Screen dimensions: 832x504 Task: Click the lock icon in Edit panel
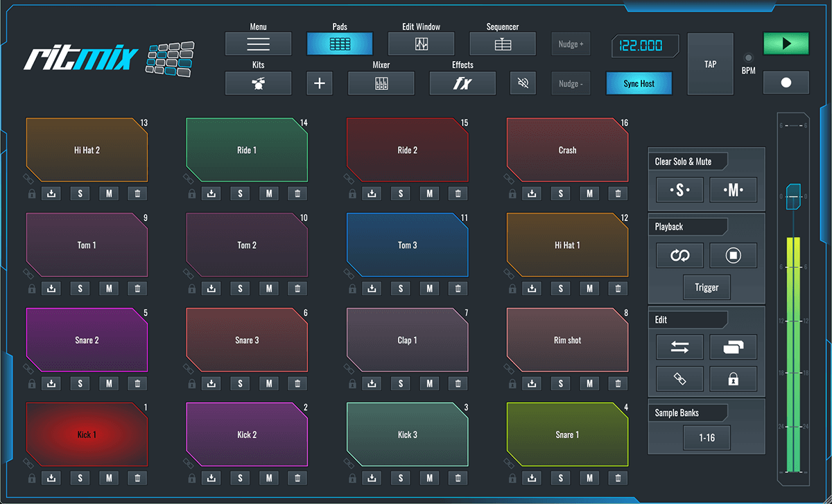(x=734, y=379)
